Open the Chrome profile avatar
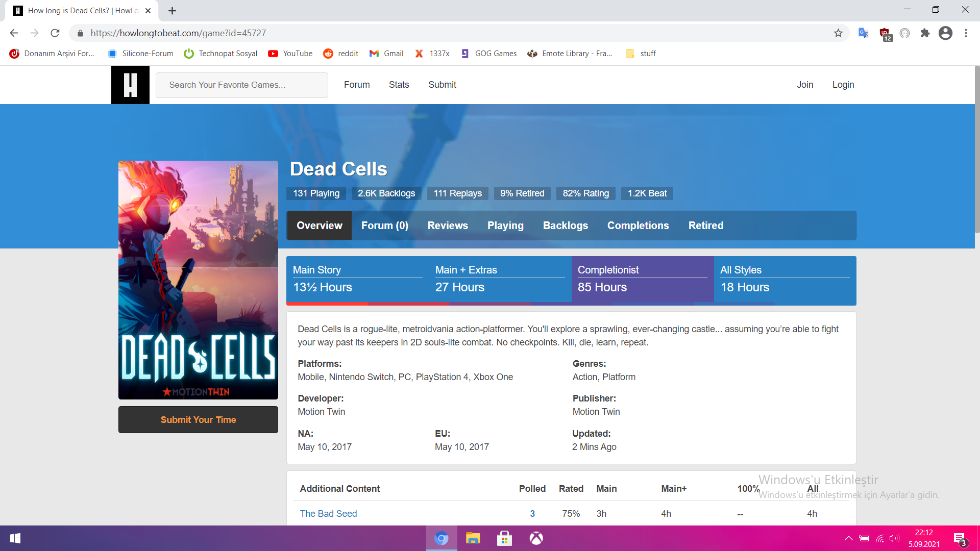Viewport: 980px width, 551px height. point(945,33)
